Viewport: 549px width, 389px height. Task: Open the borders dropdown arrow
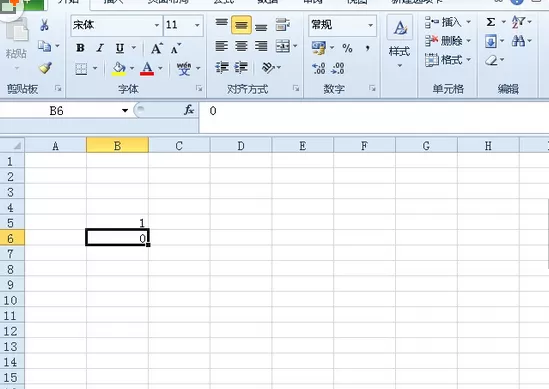pyautogui.click(x=95, y=68)
